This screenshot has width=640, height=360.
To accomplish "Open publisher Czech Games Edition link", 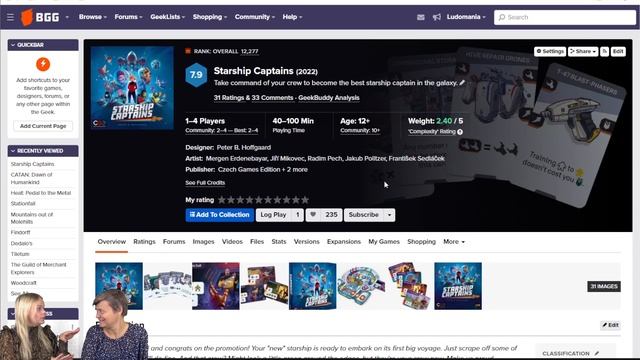I will tap(249, 169).
